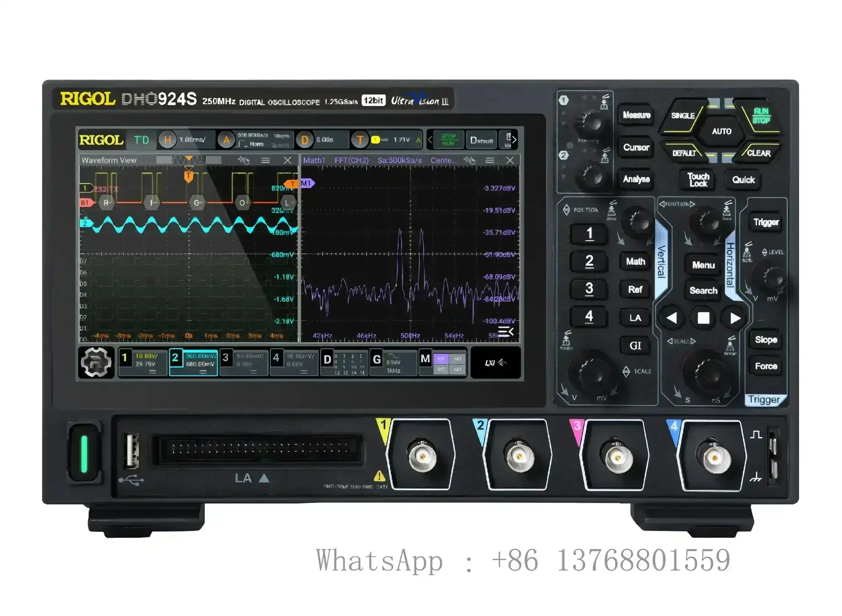Viewport: 842px width, 616px height.
Task: Select the Math1 header label
Action: [314, 160]
